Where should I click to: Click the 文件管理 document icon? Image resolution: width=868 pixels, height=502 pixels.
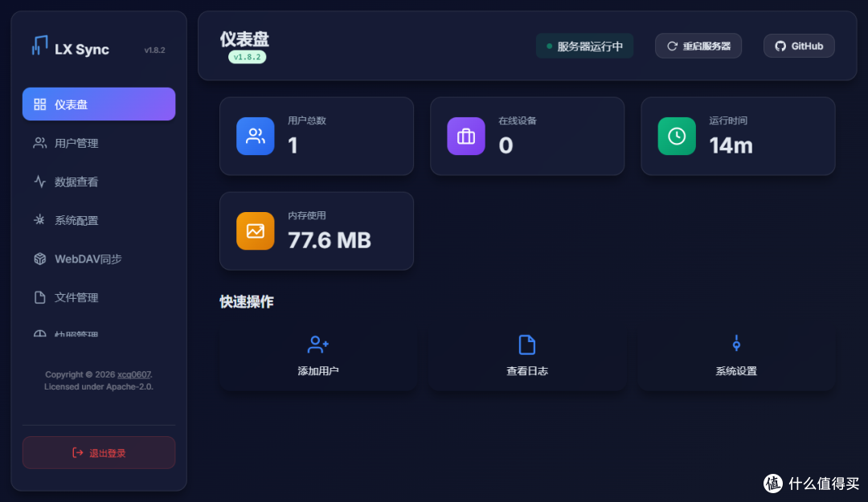[x=40, y=297]
